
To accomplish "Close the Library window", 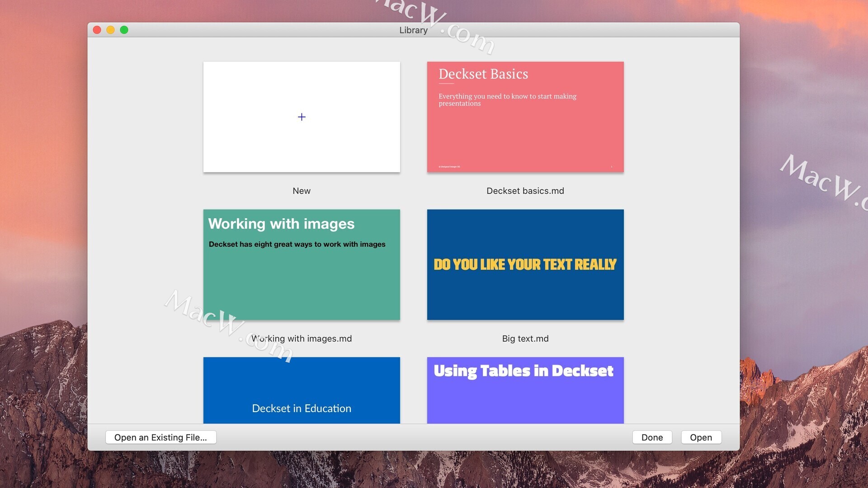I will (x=97, y=30).
